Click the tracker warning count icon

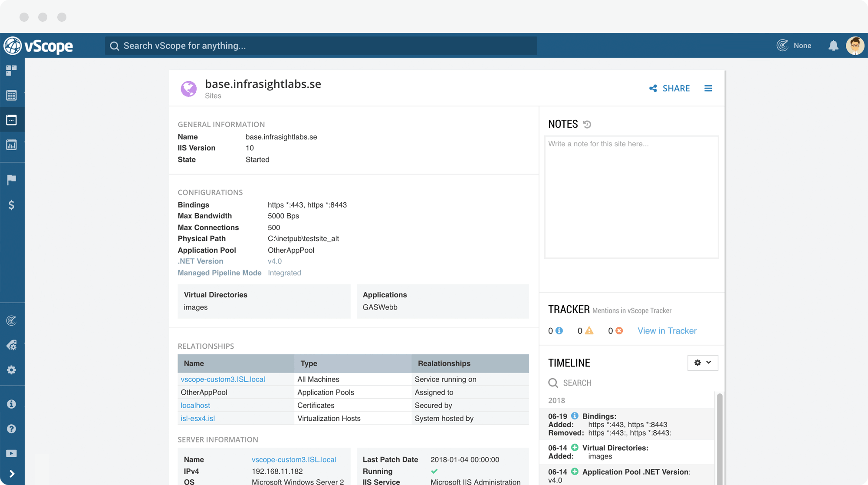(x=589, y=331)
